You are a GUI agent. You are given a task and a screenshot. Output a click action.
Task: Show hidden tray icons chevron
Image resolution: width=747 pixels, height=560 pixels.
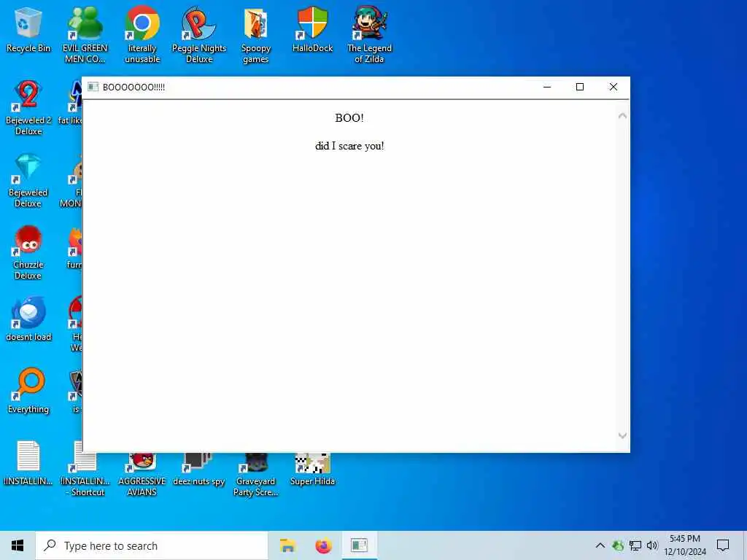point(600,545)
